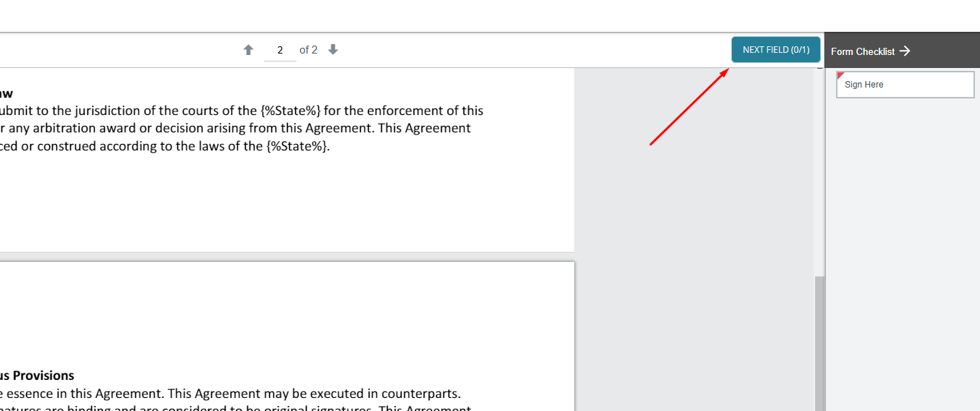Click the red arrow annotation pointing to NEXT FIELD
980x411 pixels.
pos(689,107)
